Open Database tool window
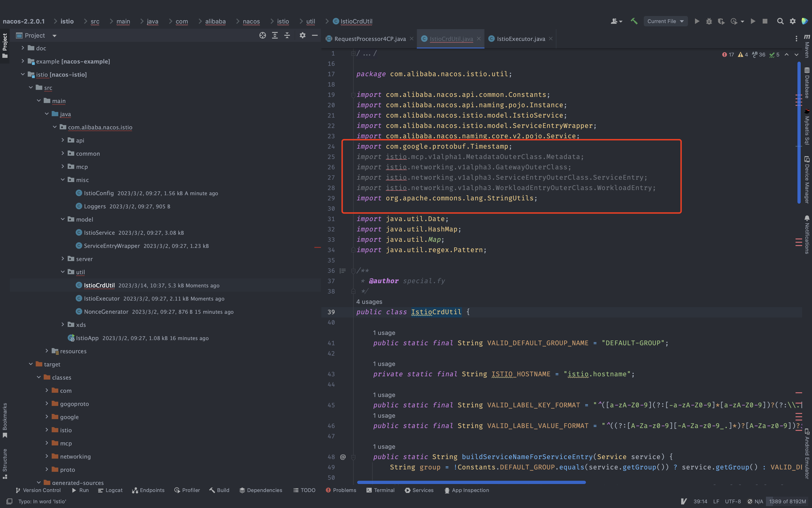Image resolution: width=812 pixels, height=508 pixels. coord(807,83)
